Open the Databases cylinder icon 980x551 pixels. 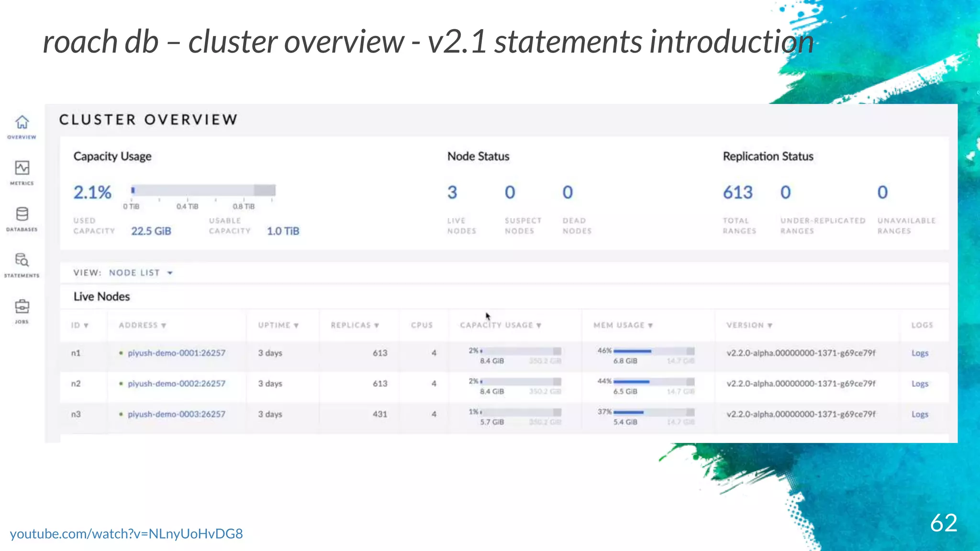[x=22, y=214]
